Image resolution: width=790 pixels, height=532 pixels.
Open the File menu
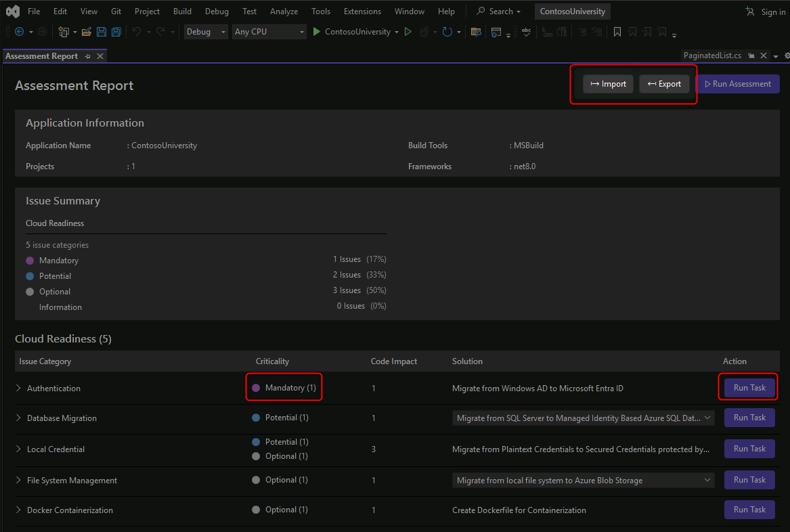[x=34, y=11]
